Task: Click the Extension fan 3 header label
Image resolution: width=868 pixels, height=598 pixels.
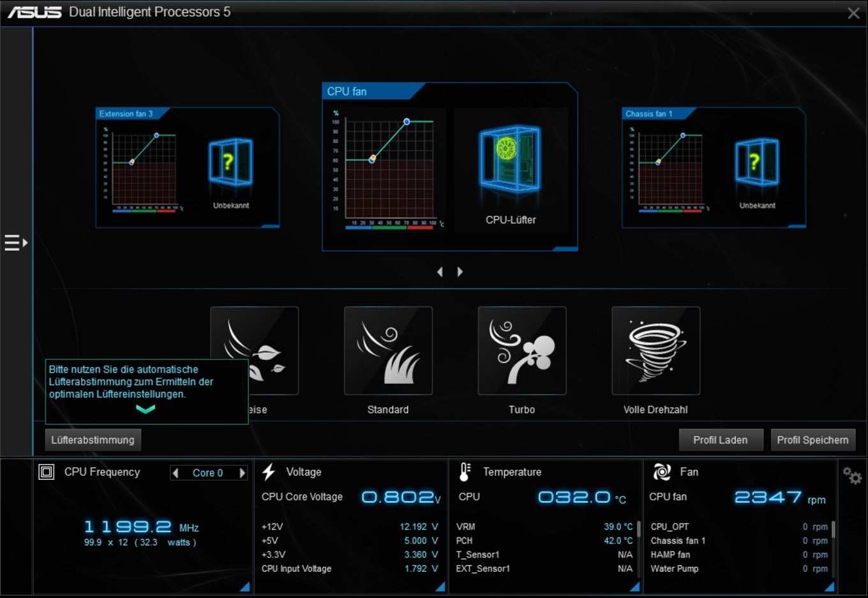Action: pyautogui.click(x=126, y=114)
